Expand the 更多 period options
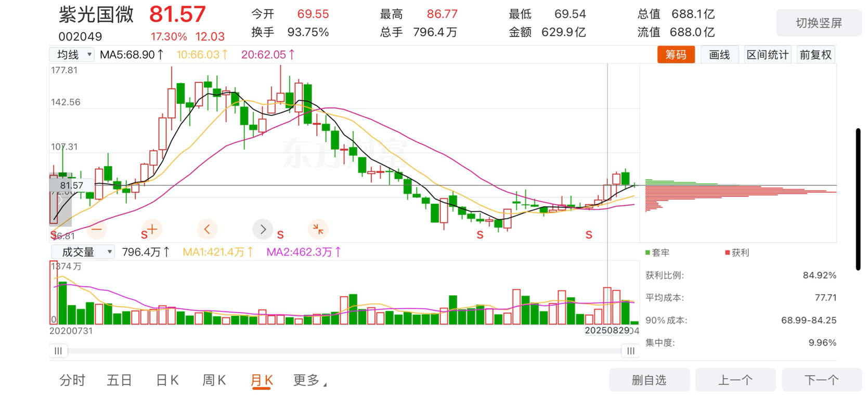The width and height of the screenshot is (868, 399). (310, 380)
